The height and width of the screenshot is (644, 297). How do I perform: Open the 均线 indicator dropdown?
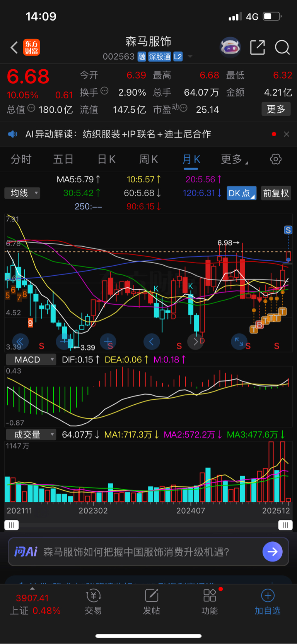(22, 193)
